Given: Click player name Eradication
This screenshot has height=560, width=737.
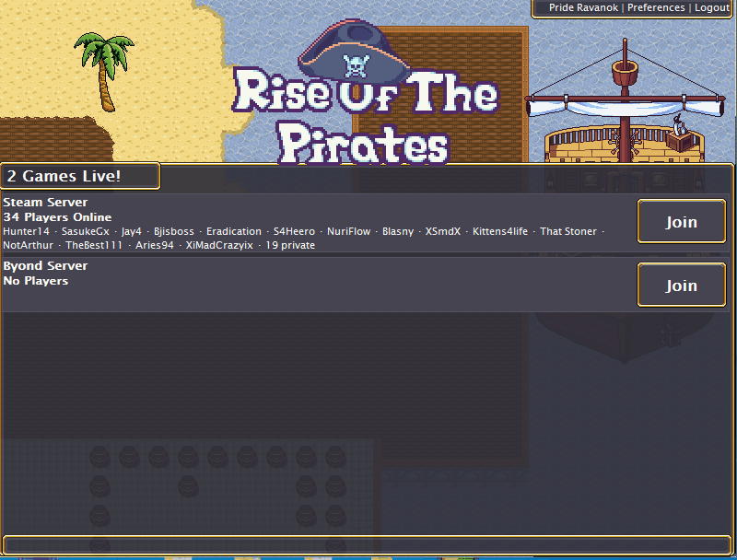Looking at the screenshot, I should coord(234,231).
